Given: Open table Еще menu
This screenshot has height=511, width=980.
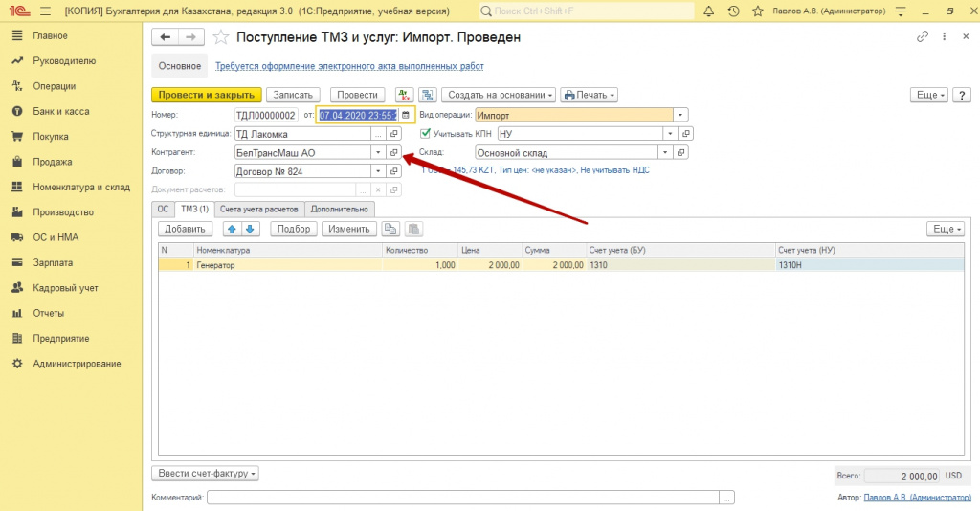Looking at the screenshot, I should (946, 230).
